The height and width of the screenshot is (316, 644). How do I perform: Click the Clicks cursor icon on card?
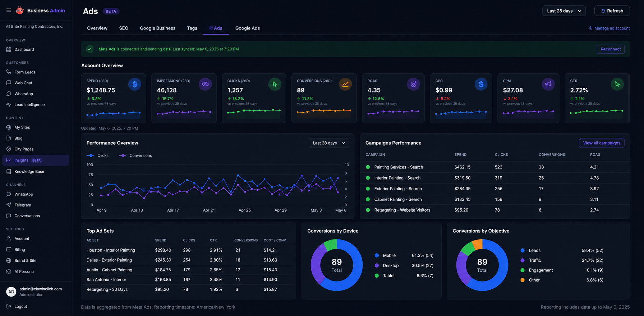coord(275,84)
